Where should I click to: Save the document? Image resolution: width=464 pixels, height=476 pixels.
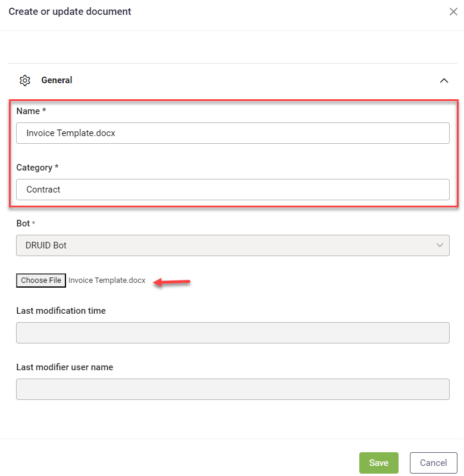[x=378, y=463]
